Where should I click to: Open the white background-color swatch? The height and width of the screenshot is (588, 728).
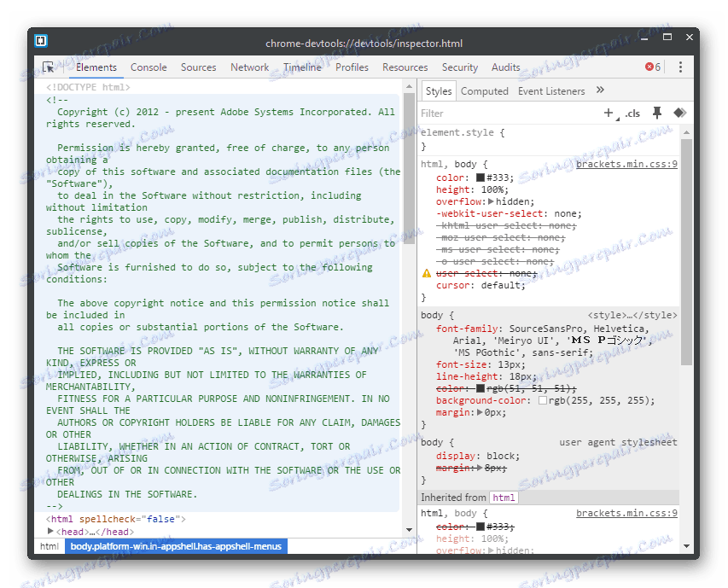click(542, 400)
